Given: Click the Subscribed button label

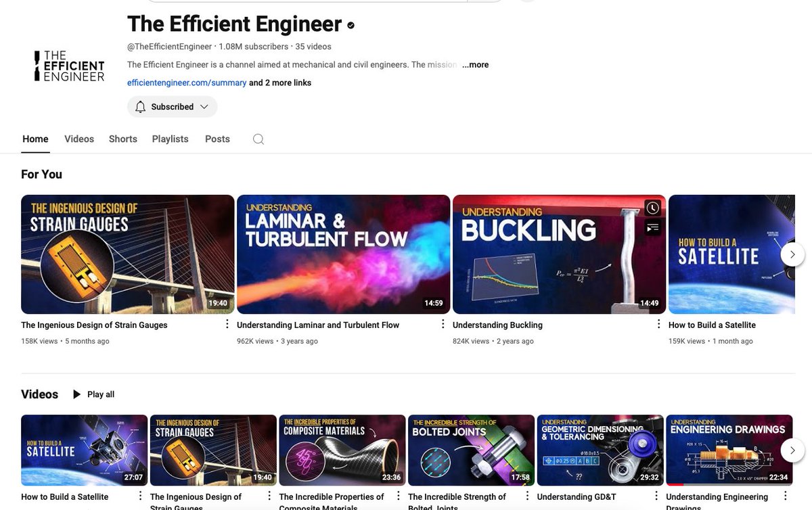Looking at the screenshot, I should click(172, 107).
